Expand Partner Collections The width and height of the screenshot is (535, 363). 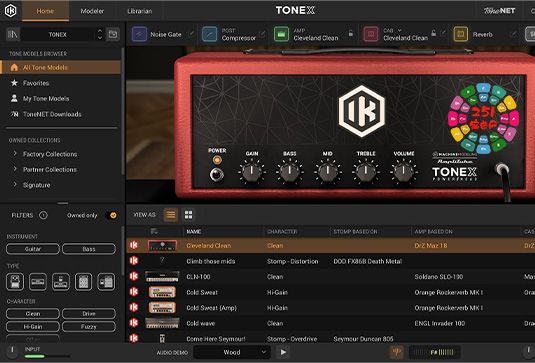[49, 170]
